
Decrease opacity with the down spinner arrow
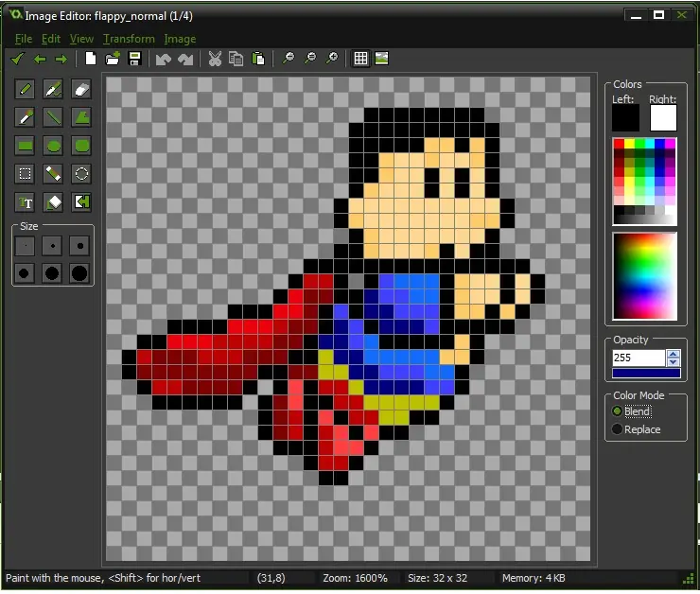(x=674, y=362)
